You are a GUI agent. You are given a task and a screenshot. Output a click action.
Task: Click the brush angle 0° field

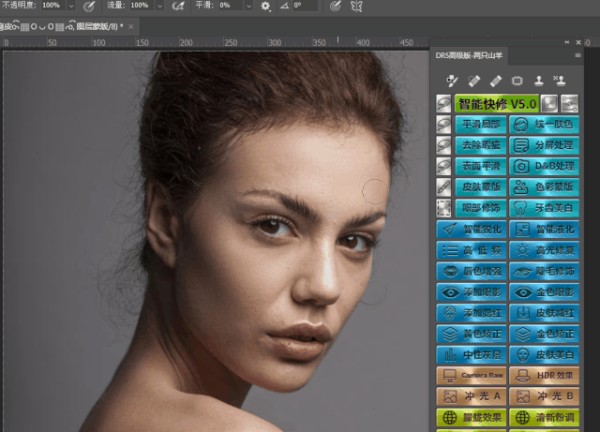click(x=305, y=5)
